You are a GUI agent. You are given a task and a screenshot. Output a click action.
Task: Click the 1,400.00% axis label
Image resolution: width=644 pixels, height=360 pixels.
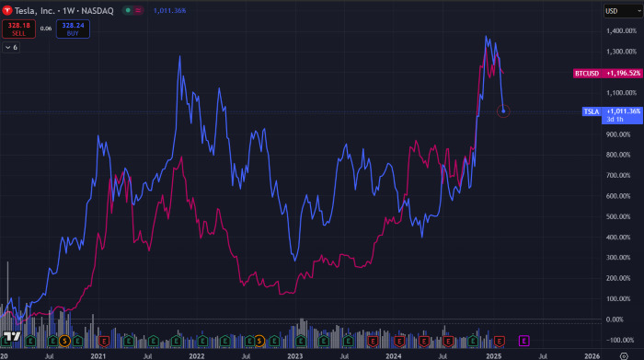pos(621,30)
